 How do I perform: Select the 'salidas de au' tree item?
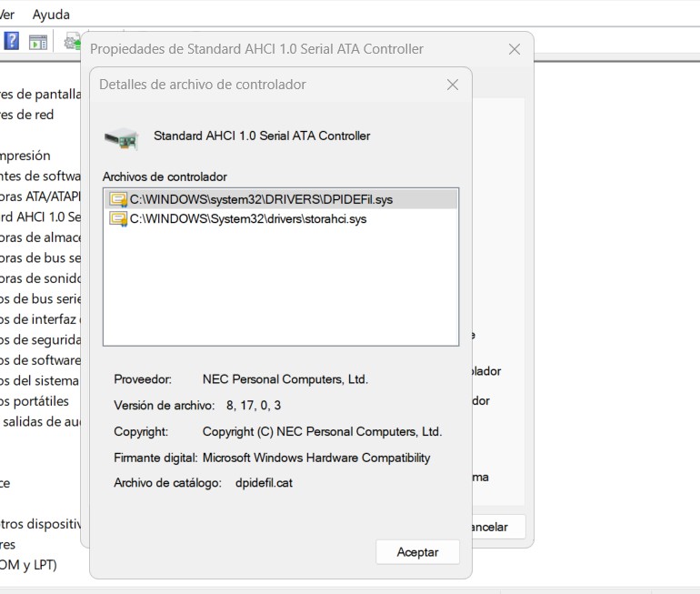point(41,421)
